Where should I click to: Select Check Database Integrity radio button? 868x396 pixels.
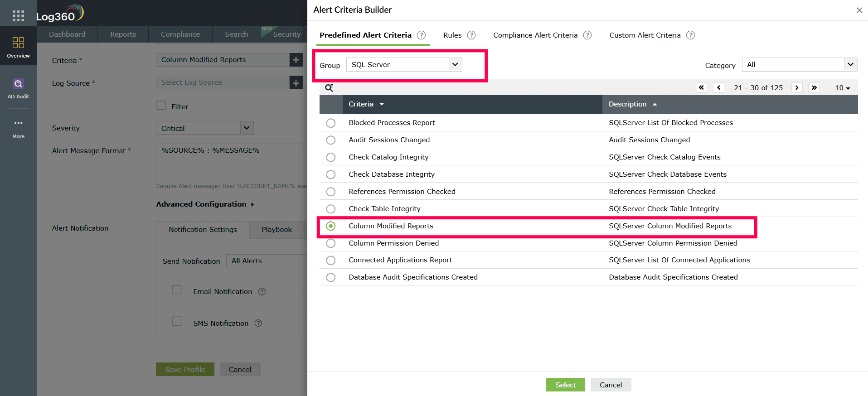(331, 174)
